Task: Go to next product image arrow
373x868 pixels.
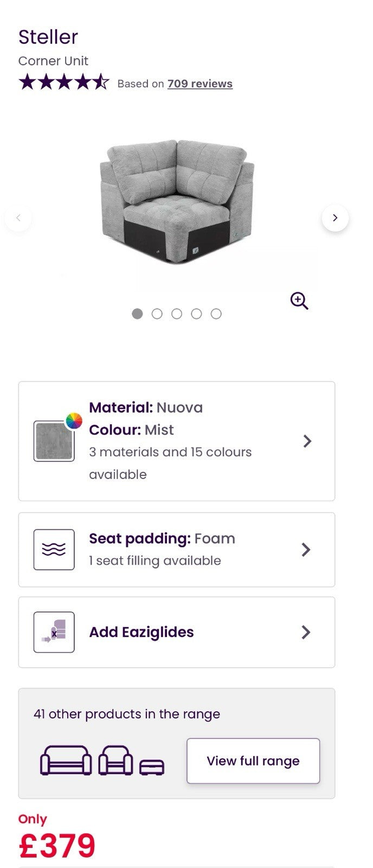Action: (335, 218)
